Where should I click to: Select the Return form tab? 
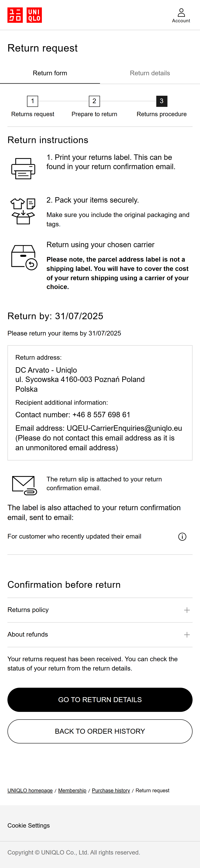[50, 73]
